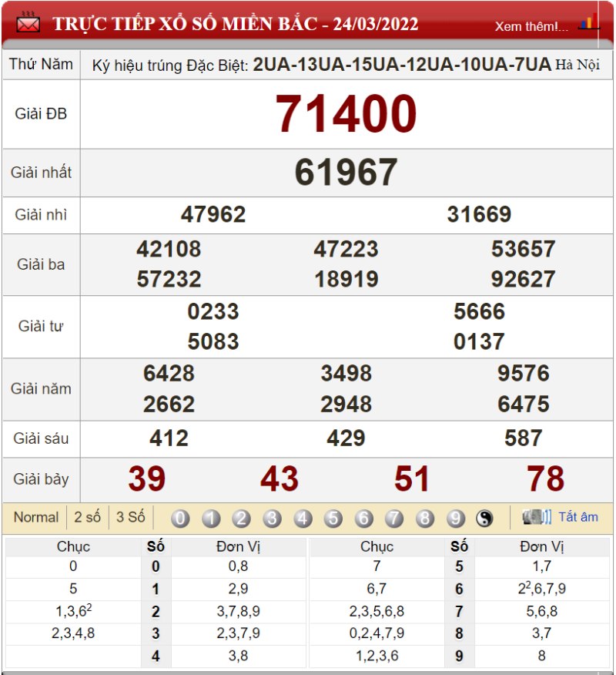This screenshot has width=616, height=675.
Task: Select the digit 7 ball filter
Action: 394,519
